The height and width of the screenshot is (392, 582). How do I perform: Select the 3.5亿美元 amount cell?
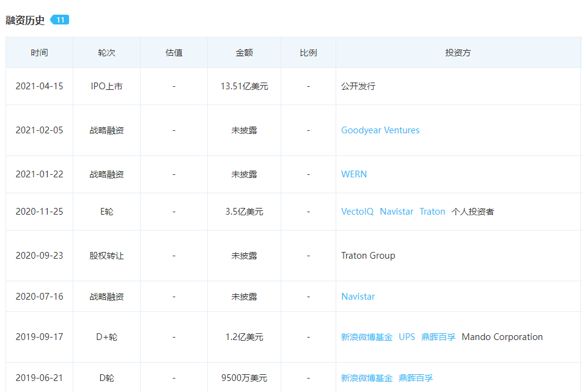(245, 212)
